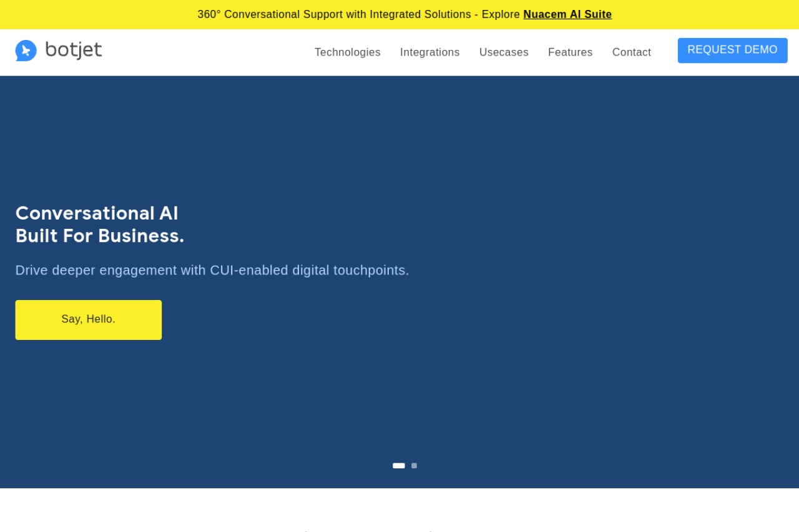
Task: Switch to the second carousel slide indicator
Action: click(414, 466)
